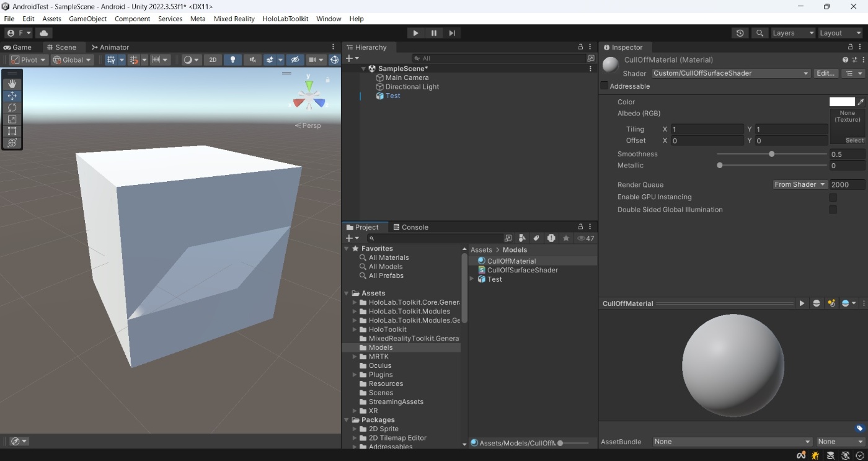Switch to the Animator tab

click(110, 47)
